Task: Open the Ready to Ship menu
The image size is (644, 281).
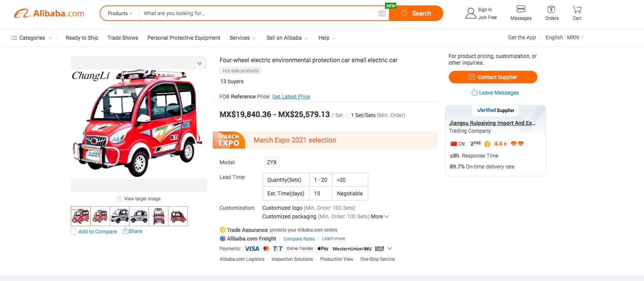Action: (x=82, y=38)
